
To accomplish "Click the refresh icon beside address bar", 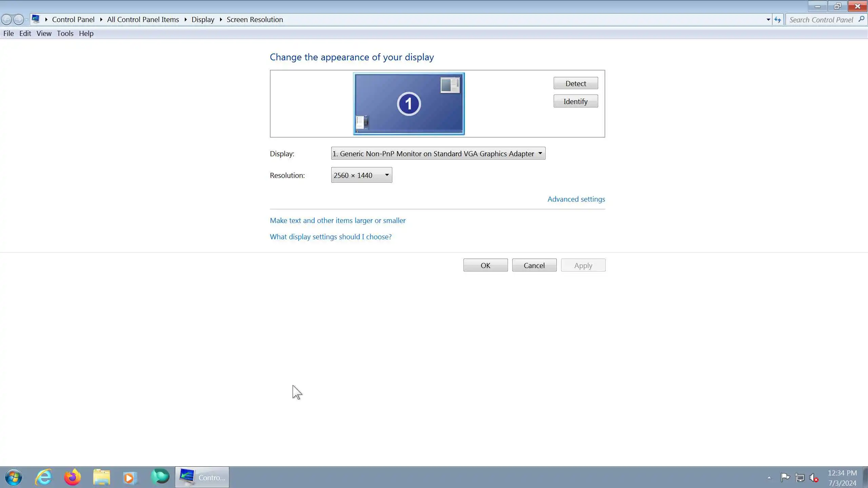I will point(778,20).
